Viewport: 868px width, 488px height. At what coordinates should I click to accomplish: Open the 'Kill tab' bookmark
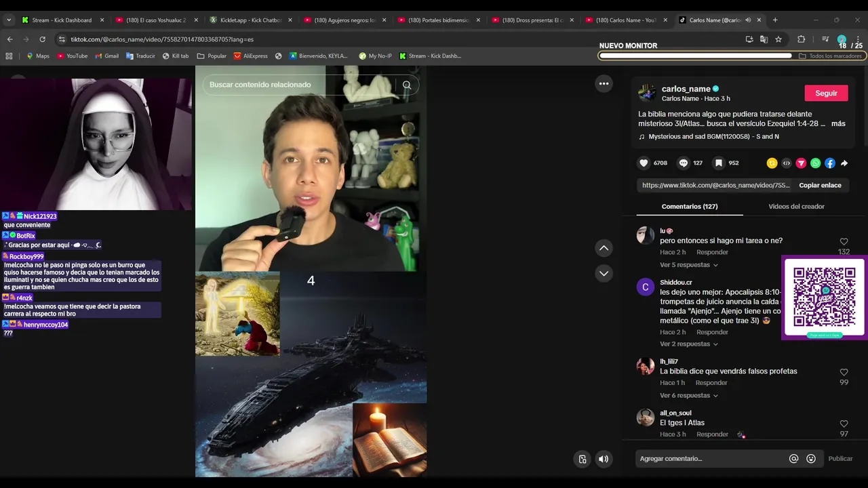pos(175,56)
